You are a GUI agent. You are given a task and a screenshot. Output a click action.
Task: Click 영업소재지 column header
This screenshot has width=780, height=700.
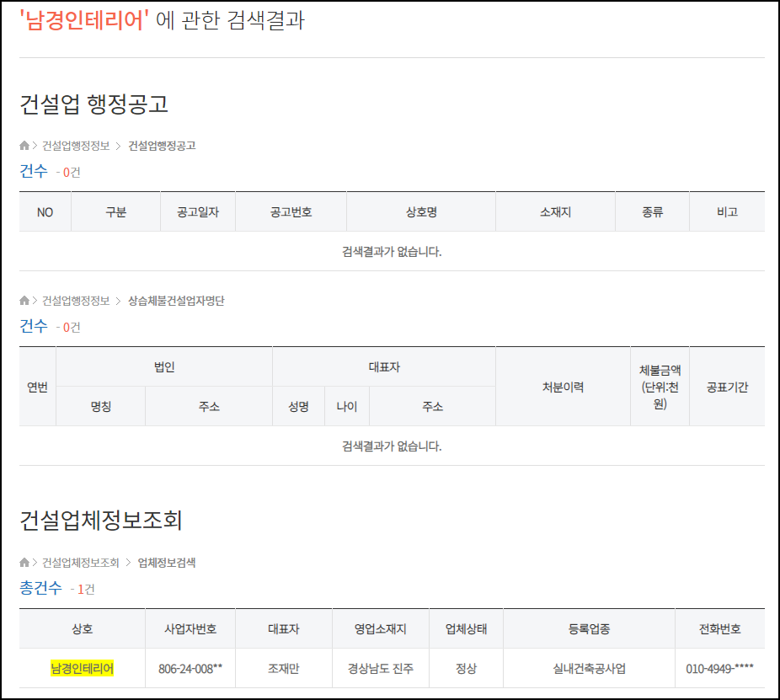click(x=381, y=629)
